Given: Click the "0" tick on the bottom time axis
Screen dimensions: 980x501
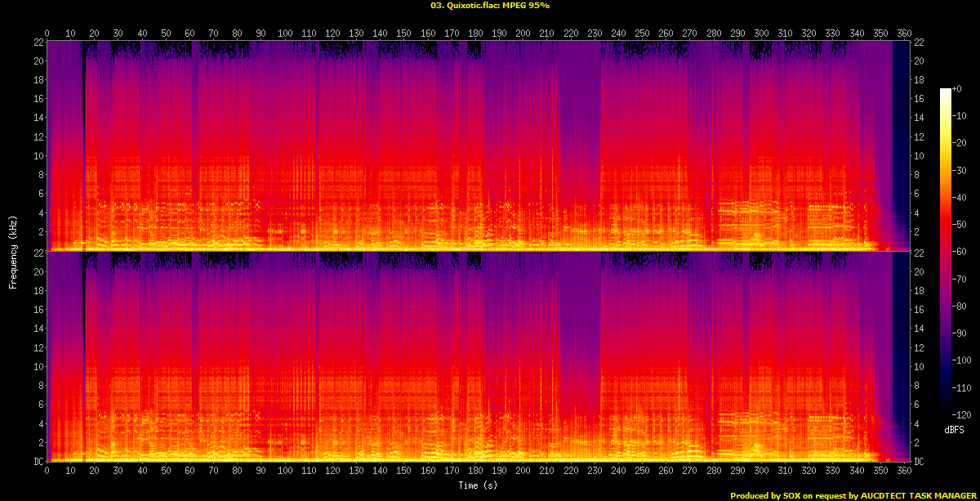Looking at the screenshot, I should click(x=47, y=472).
